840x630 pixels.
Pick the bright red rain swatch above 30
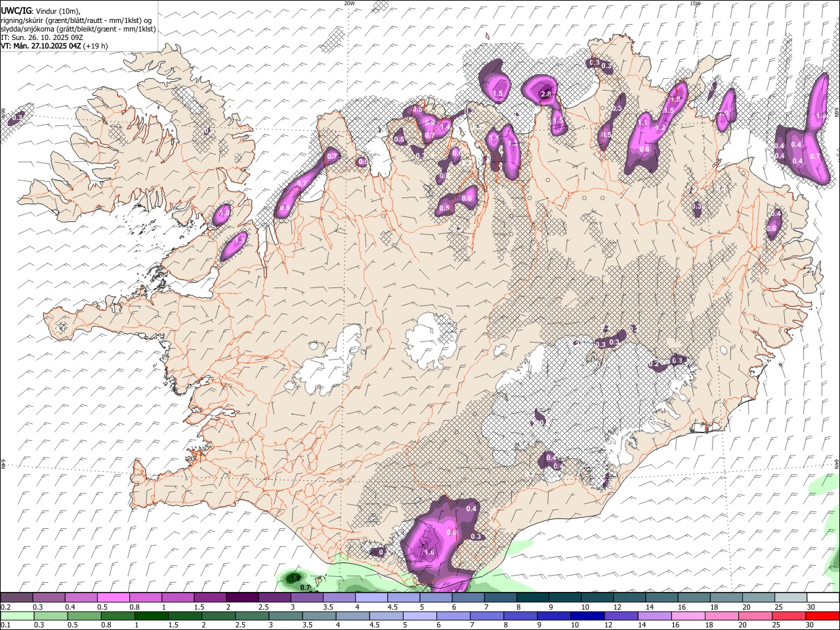[x=823, y=616]
